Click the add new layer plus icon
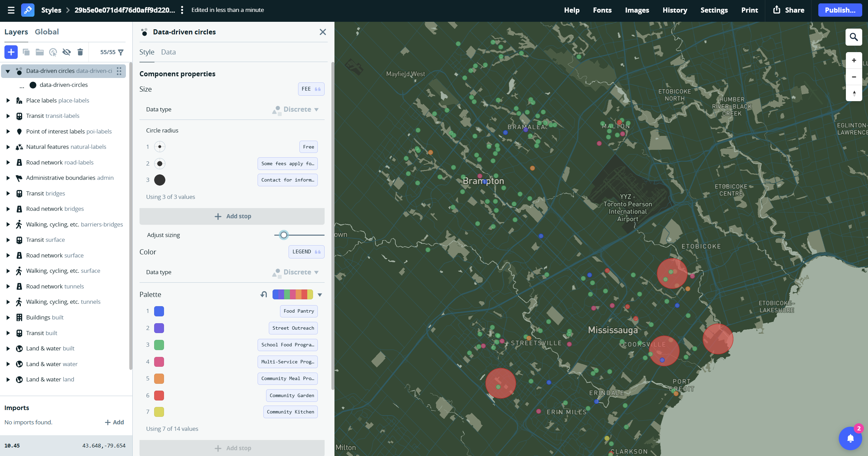Viewport: 868px width, 456px height. (11, 52)
